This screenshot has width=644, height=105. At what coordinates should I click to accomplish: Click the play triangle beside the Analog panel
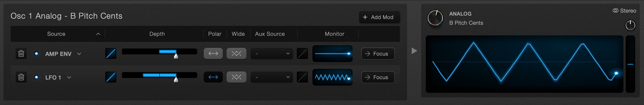pos(414,51)
